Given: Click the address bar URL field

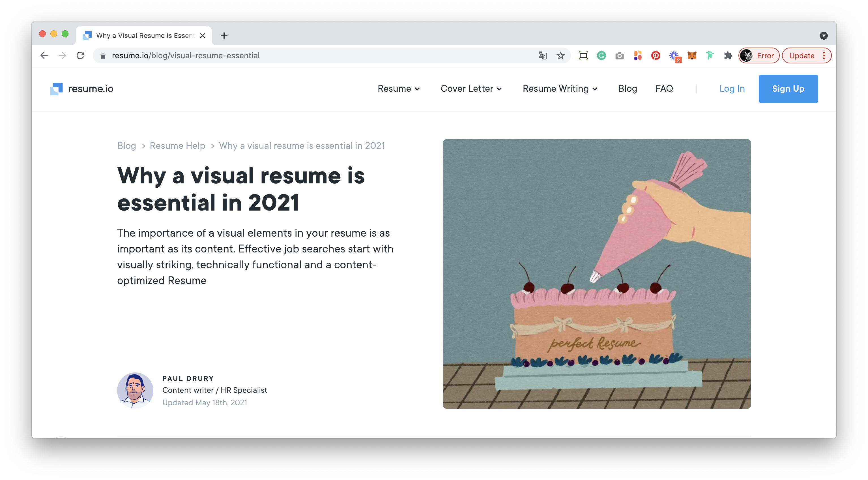Looking at the screenshot, I should (303, 56).
